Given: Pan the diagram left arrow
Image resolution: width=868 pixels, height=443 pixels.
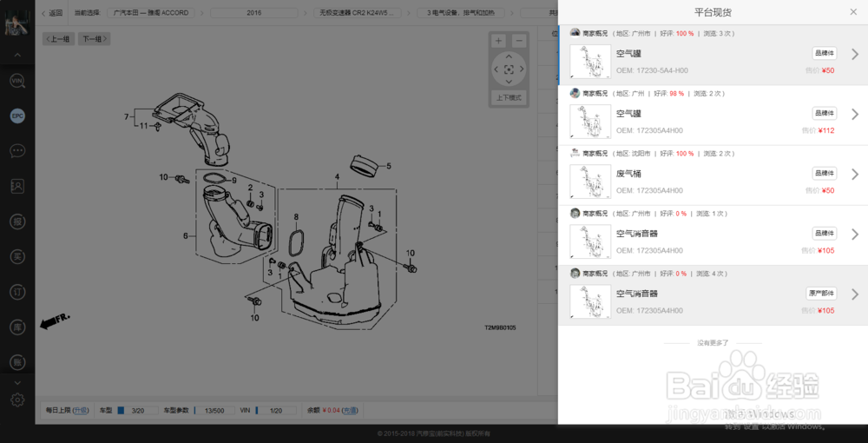Looking at the screenshot, I should (x=496, y=69).
